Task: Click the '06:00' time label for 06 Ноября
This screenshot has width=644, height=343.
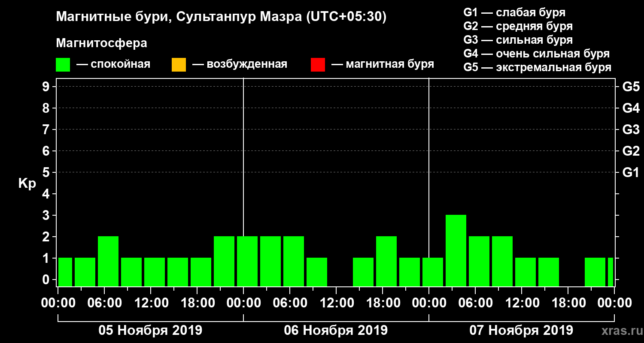Action: coord(290,303)
